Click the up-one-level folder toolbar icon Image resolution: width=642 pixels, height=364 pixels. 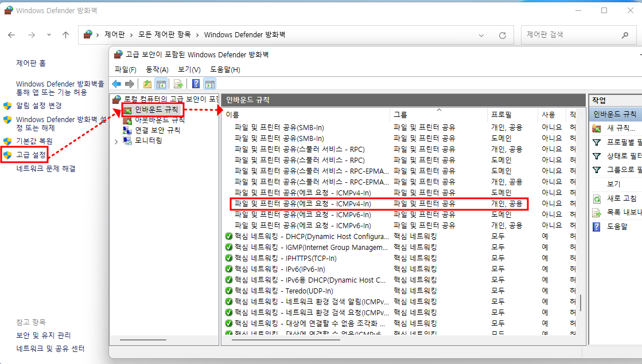[x=147, y=84]
